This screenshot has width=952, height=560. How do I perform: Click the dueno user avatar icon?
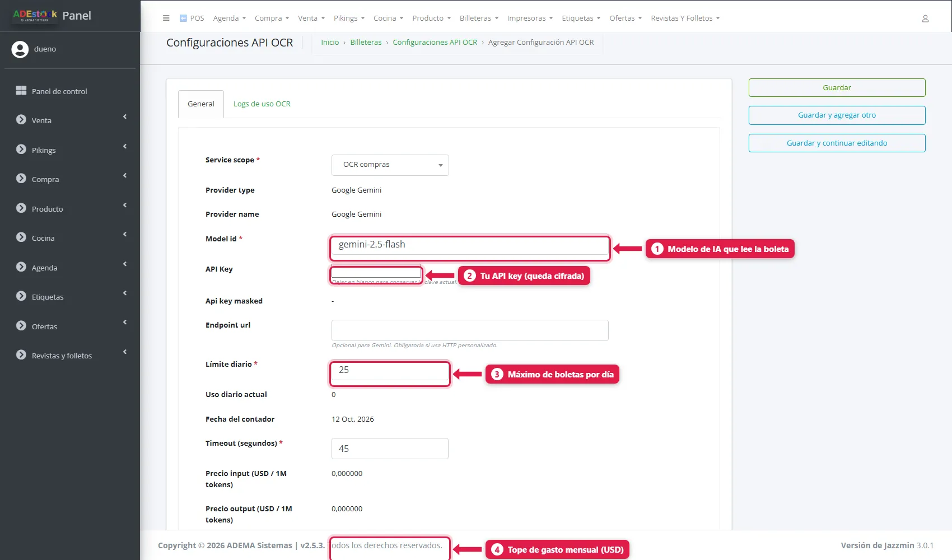(20, 49)
